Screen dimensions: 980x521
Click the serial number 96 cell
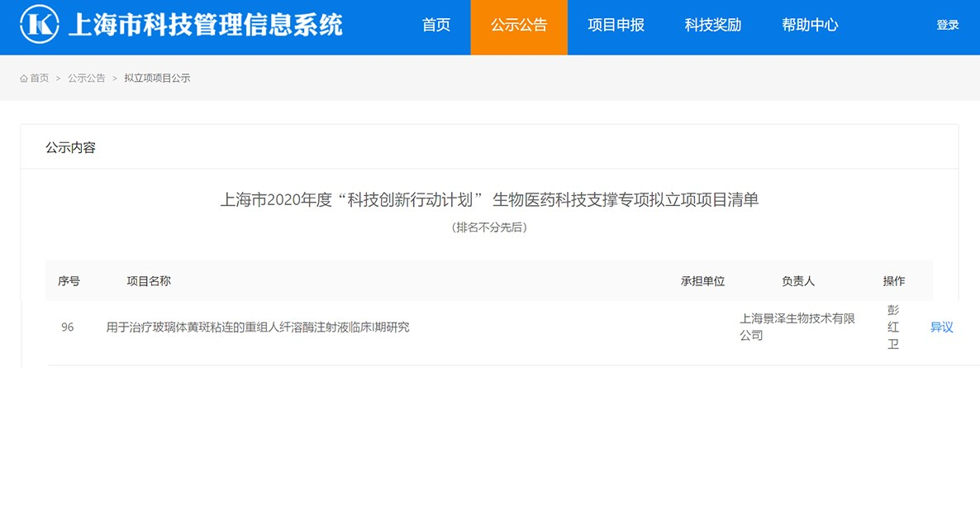(68, 327)
